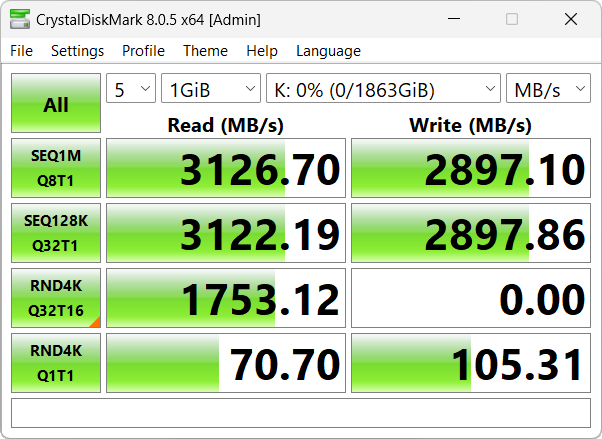The width and height of the screenshot is (602, 439).
Task: Start the RND4K Q1T1 test
Action: point(56,363)
